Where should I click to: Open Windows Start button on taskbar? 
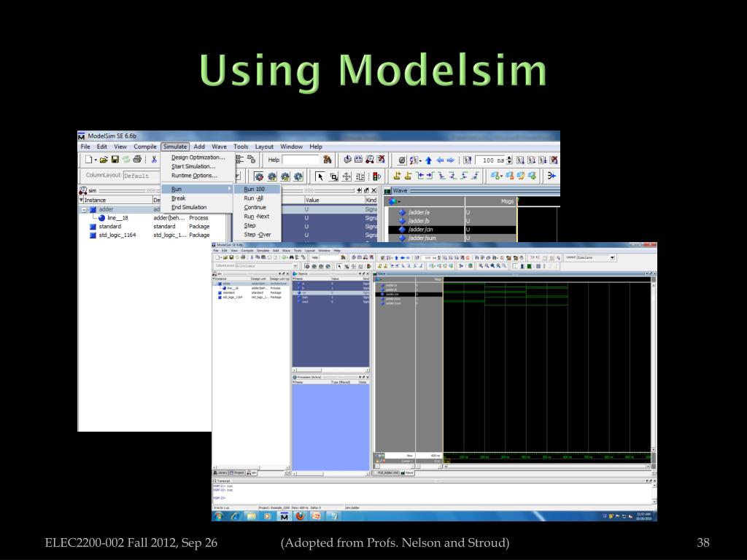coord(219,516)
